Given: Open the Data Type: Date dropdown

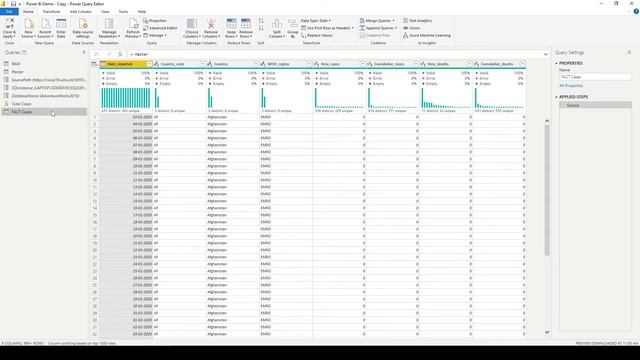Looking at the screenshot, I should pyautogui.click(x=316, y=20).
